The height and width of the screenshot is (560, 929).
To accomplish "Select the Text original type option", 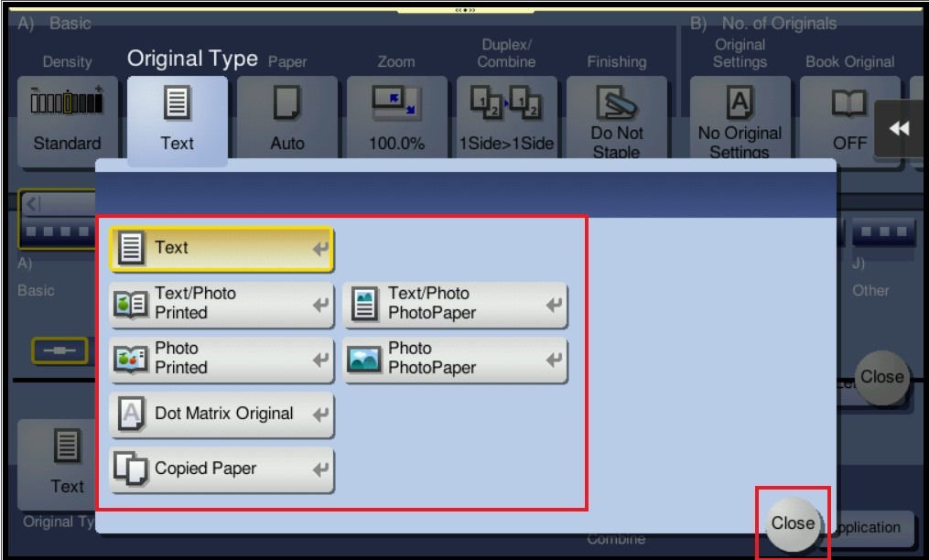I will 221,249.
